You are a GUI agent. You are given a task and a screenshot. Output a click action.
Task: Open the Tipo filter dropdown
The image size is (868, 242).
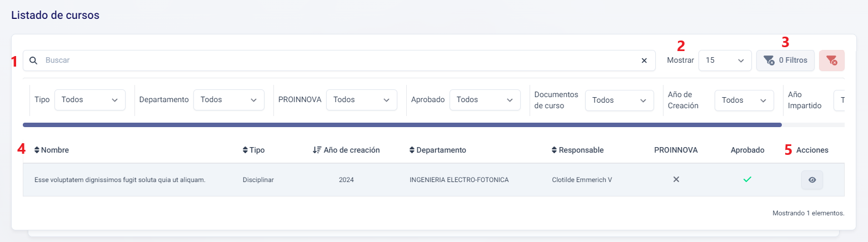[x=89, y=100]
